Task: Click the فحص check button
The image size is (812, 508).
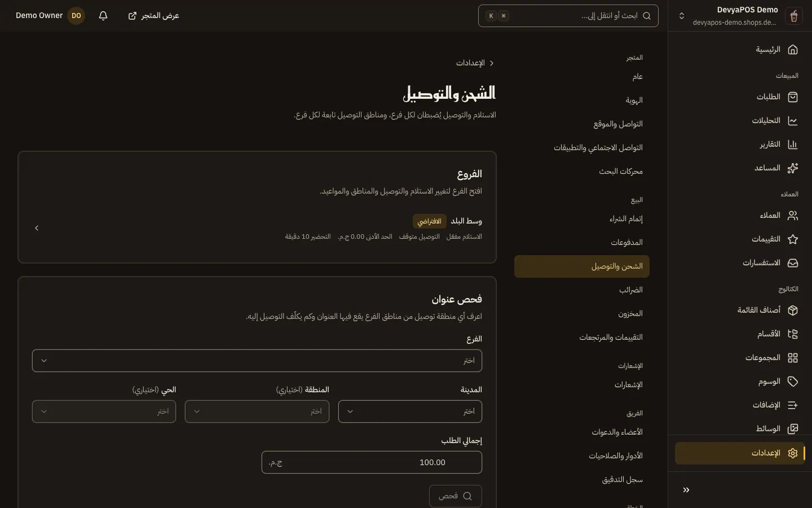Action: 456,496
